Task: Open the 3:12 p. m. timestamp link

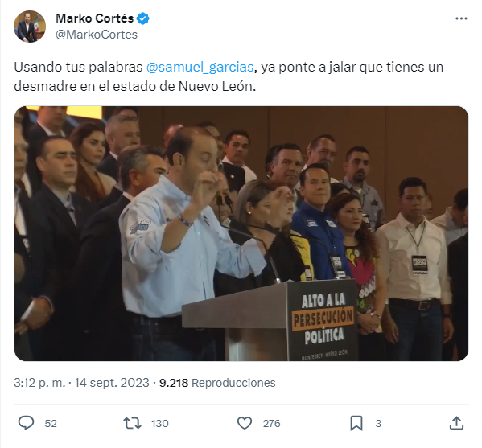Action: tap(39, 383)
